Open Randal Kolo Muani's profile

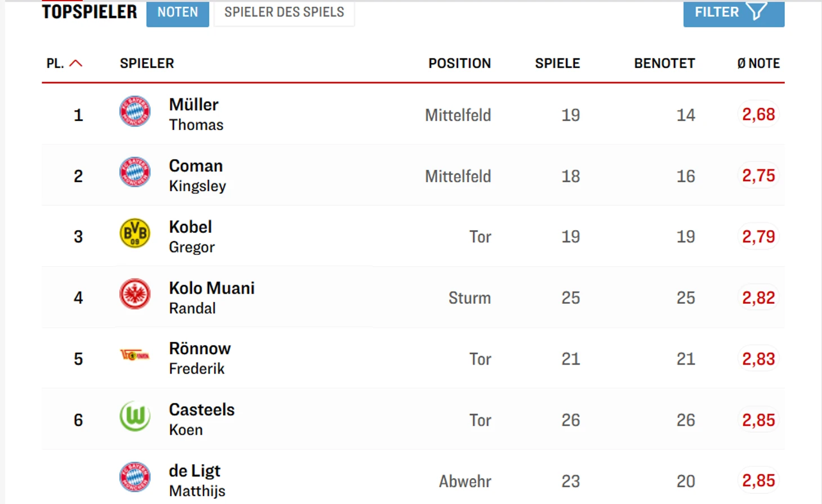pyautogui.click(x=212, y=298)
